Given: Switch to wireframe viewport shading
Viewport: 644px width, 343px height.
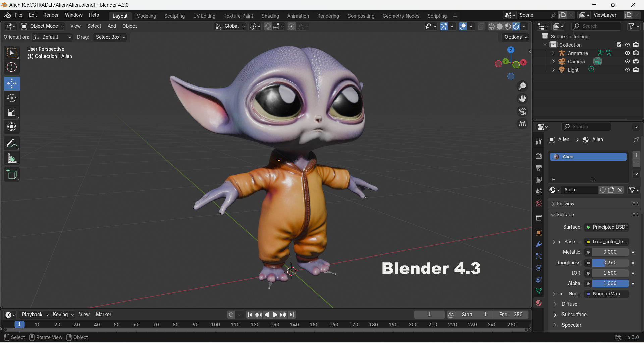Looking at the screenshot, I should [491, 26].
